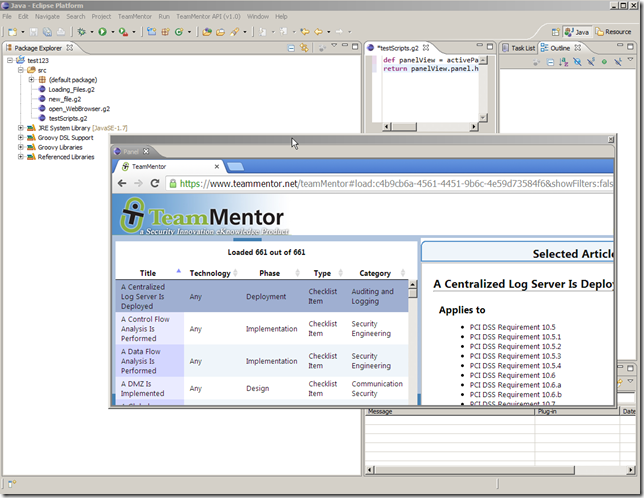The height and width of the screenshot is (498, 644).
Task: Click the Debug toolbar icon
Action: coord(81,32)
